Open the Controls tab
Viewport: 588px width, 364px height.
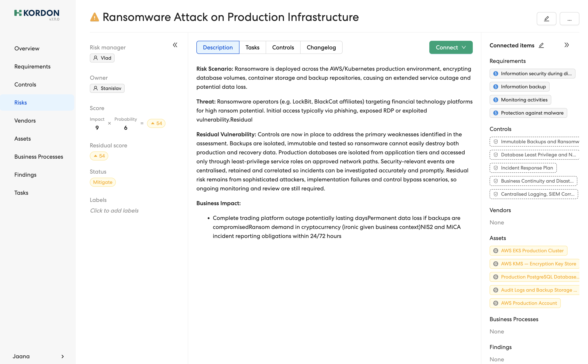[x=283, y=47]
